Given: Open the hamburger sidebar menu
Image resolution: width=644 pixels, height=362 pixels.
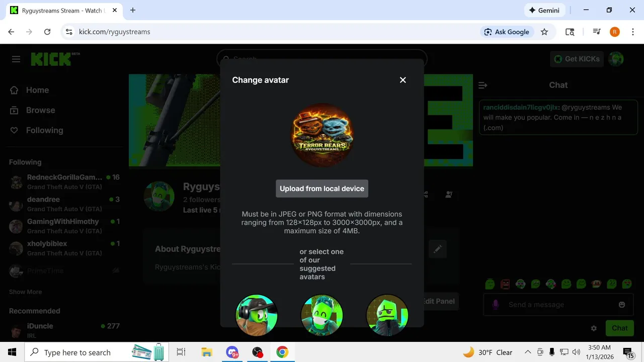Looking at the screenshot, I should pyautogui.click(x=16, y=59).
